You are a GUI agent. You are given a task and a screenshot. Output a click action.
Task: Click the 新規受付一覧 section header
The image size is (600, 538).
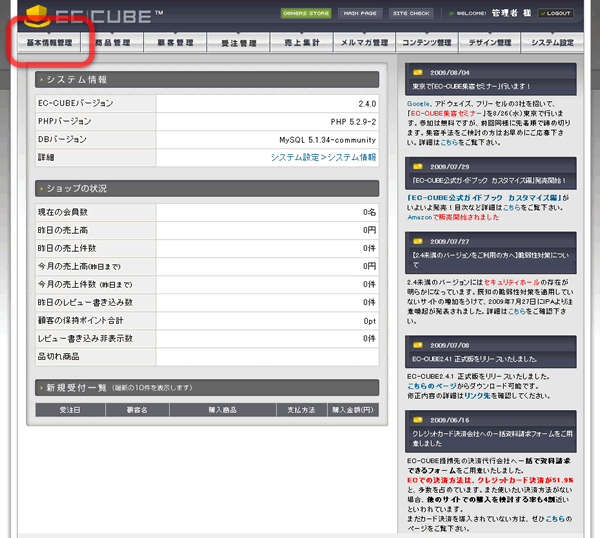tap(207, 388)
